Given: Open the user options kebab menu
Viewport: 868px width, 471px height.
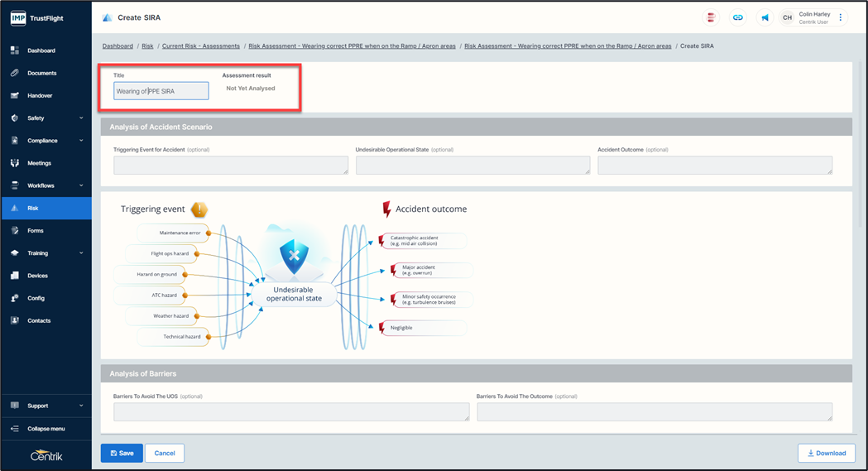Looking at the screenshot, I should [841, 17].
